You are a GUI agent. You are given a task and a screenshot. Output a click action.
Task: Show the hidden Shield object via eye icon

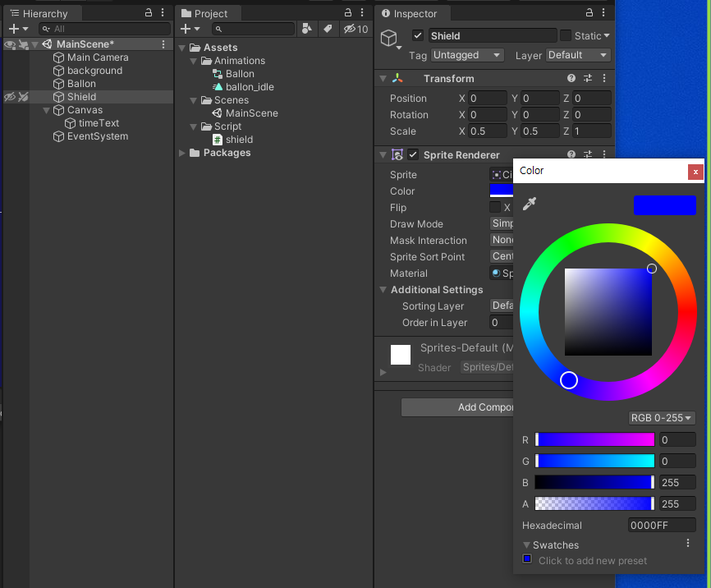(x=10, y=97)
